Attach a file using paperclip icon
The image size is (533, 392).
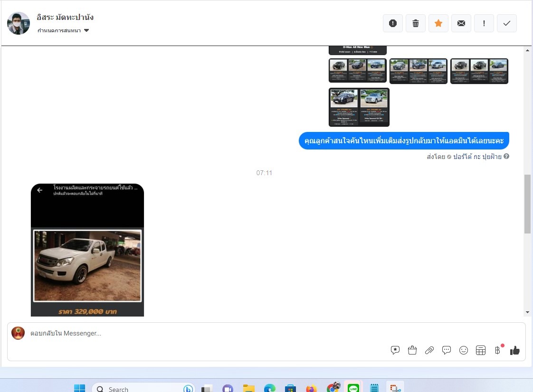click(429, 350)
